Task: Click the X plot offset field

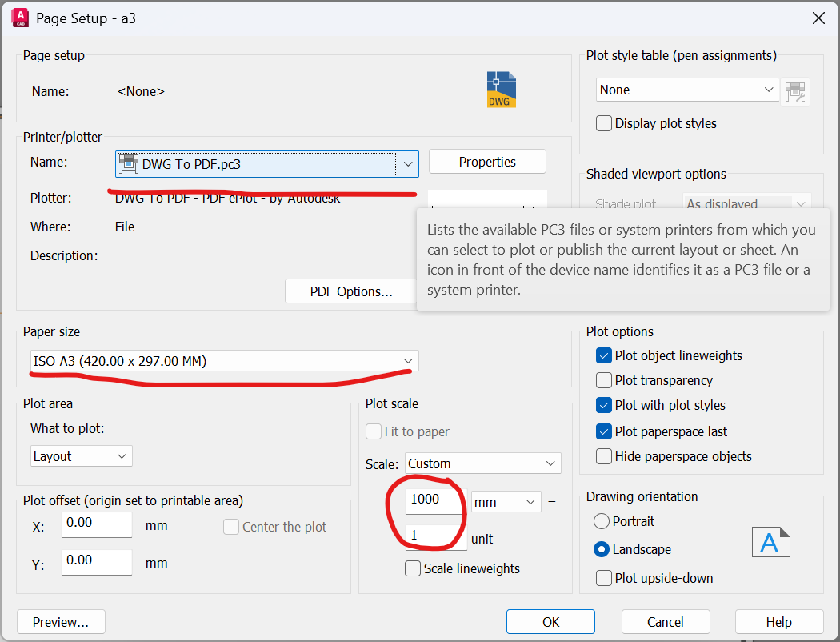Action: 97,524
